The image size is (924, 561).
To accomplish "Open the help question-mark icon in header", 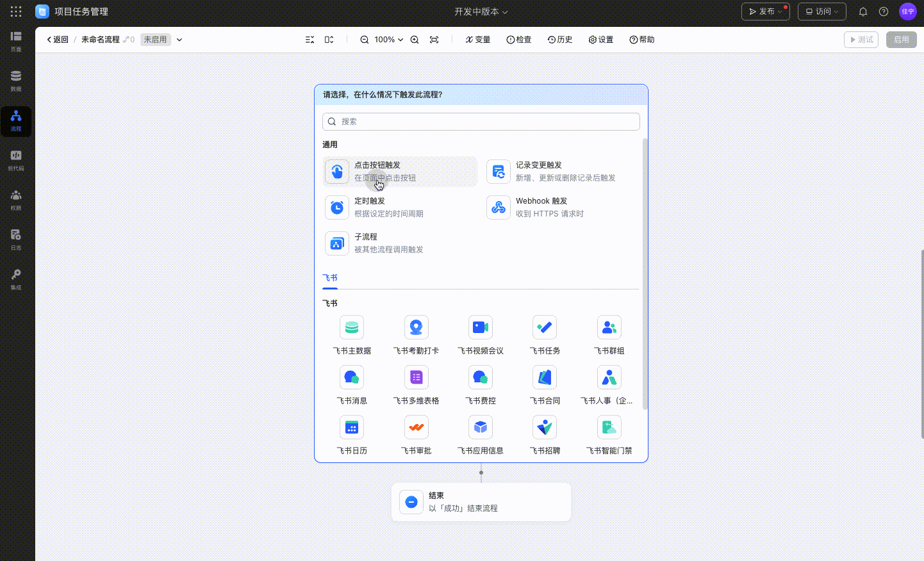I will pyautogui.click(x=884, y=12).
